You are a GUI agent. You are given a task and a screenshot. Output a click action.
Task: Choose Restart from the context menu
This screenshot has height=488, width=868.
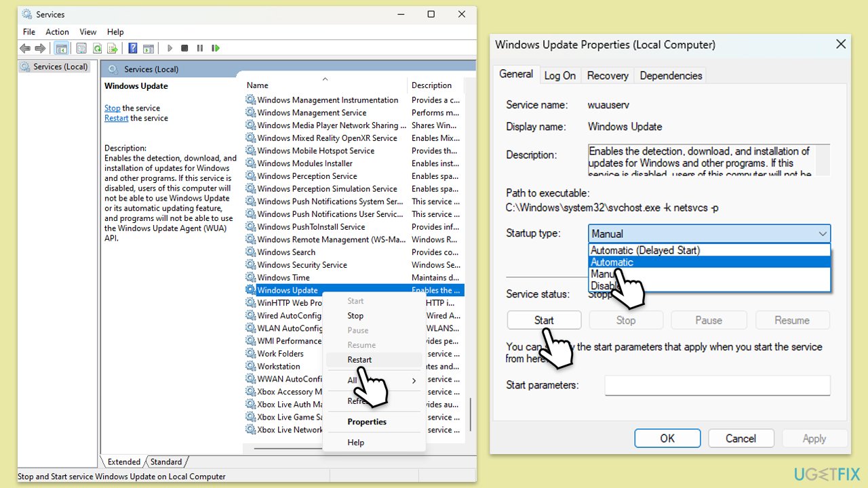pyautogui.click(x=359, y=360)
